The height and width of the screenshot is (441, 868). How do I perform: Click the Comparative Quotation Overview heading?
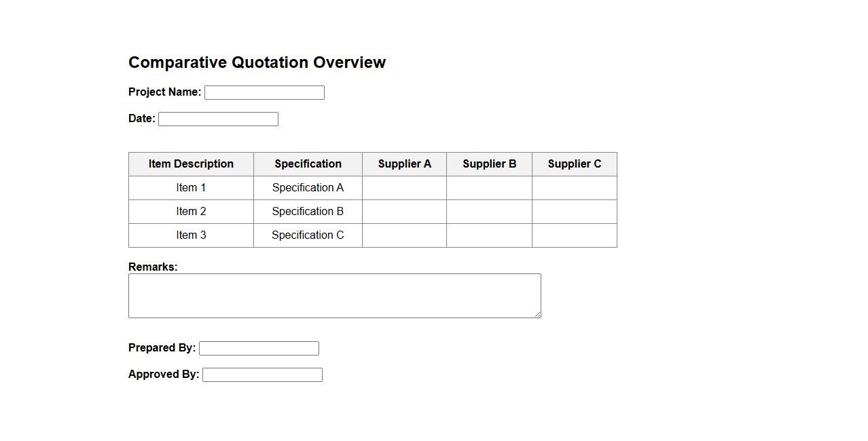257,62
